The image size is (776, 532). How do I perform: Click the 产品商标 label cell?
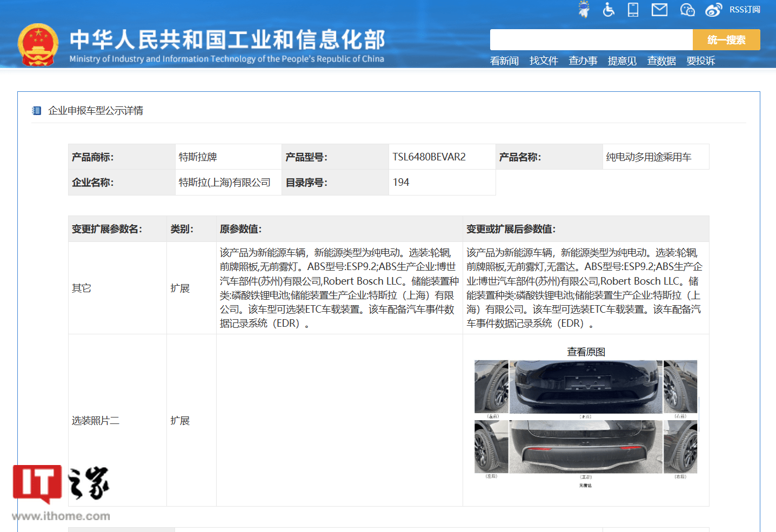(x=122, y=157)
